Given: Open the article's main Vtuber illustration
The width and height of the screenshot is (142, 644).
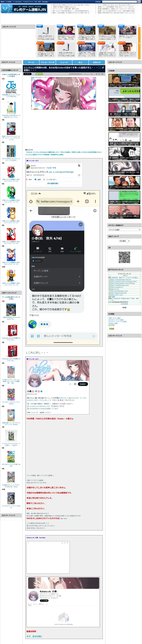Looking at the screenshot, I should (x=63, y=93).
